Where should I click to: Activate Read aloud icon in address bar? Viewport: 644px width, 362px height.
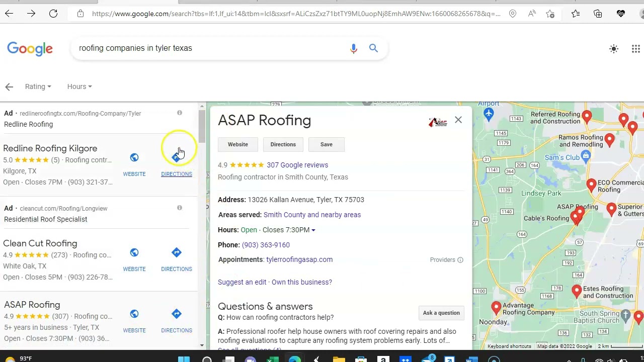point(532,14)
